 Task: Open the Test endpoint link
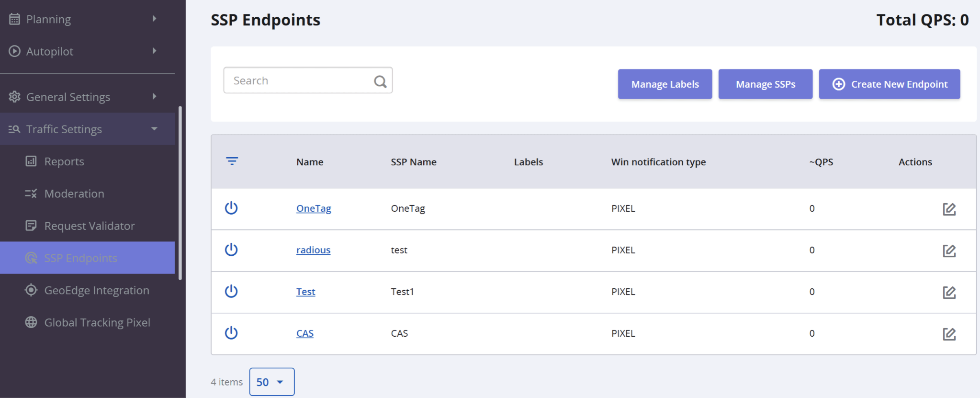click(305, 292)
